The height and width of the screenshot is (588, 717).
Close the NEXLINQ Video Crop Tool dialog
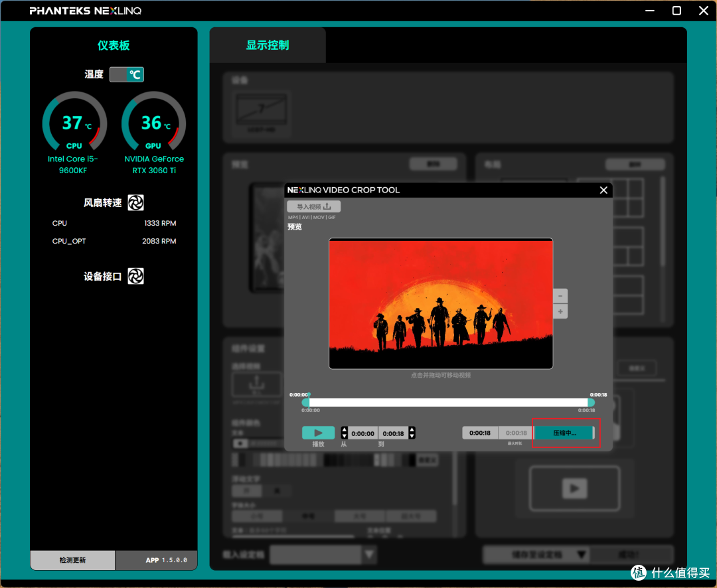[x=603, y=190]
